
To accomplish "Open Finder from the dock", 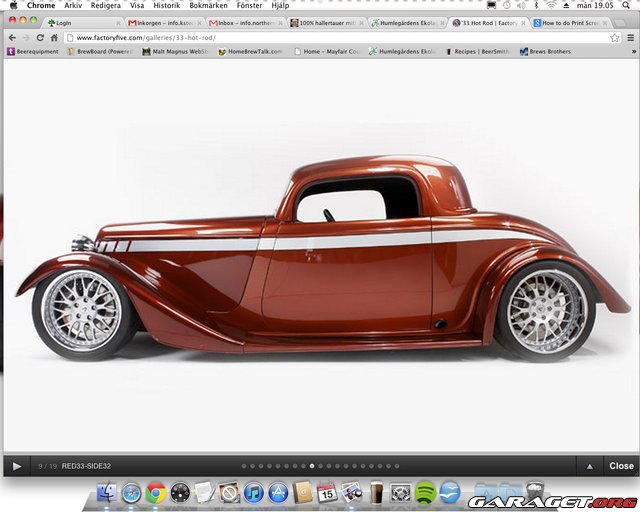I will pos(106,492).
